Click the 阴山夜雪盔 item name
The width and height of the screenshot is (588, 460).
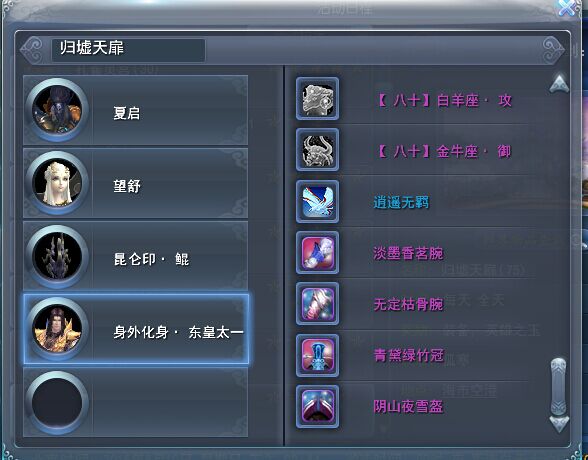click(408, 406)
